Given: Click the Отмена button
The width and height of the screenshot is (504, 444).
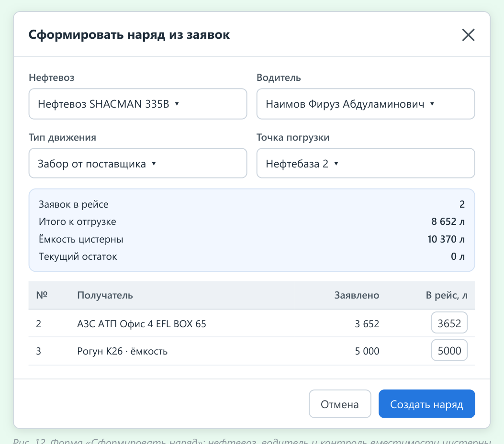Looking at the screenshot, I should coord(340,404).
